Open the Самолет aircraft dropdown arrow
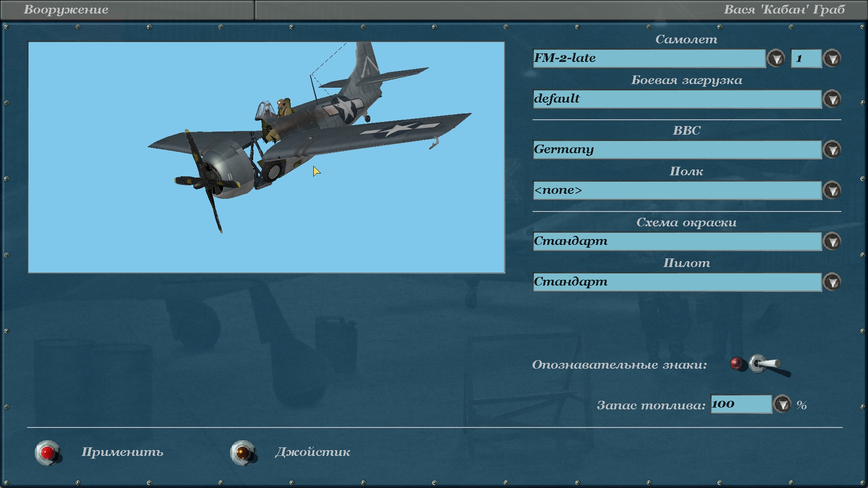This screenshot has width=868, height=488. pos(776,58)
